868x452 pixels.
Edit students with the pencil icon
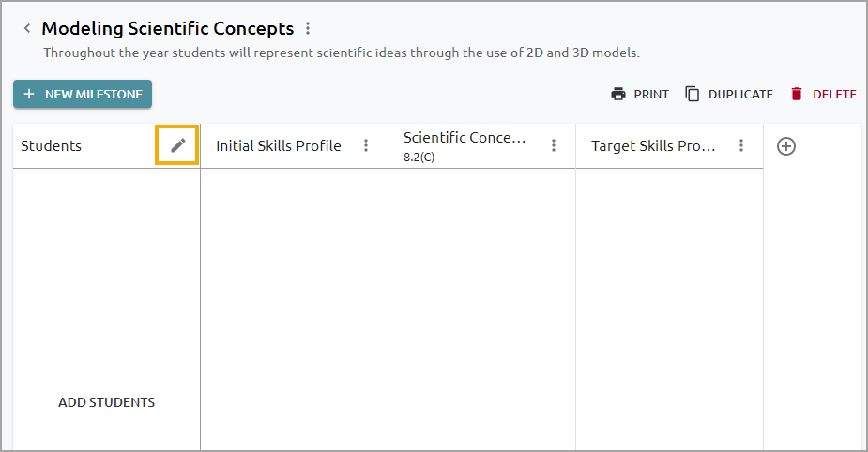click(177, 145)
